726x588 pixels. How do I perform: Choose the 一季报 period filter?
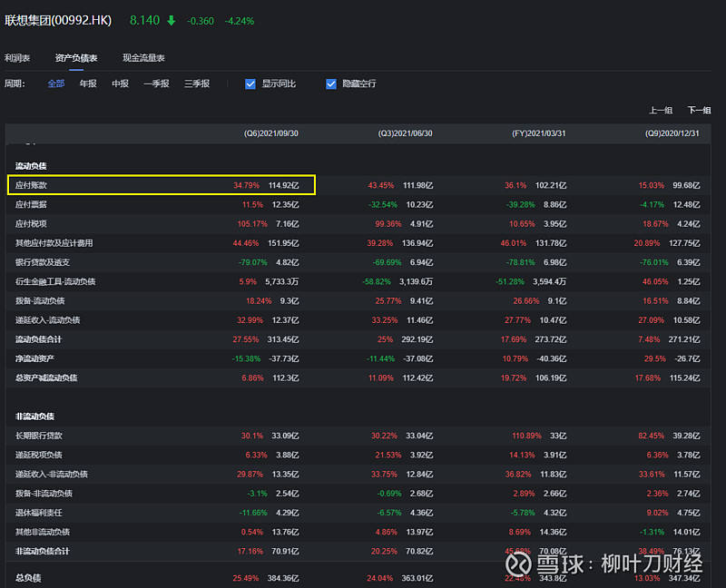point(156,83)
